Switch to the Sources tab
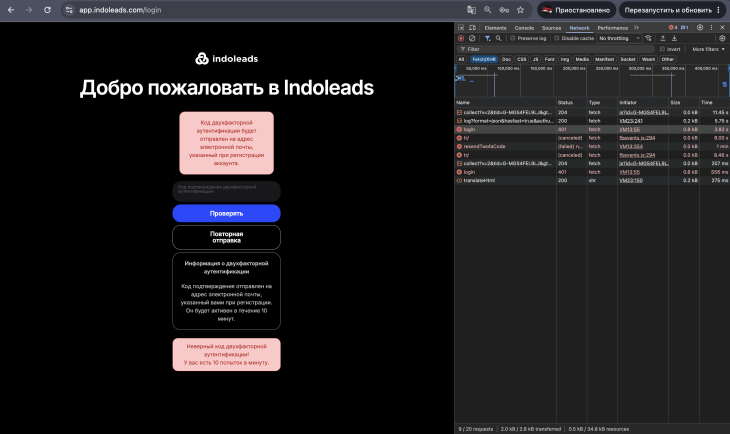Viewport: 730px width, 434px height. click(551, 28)
